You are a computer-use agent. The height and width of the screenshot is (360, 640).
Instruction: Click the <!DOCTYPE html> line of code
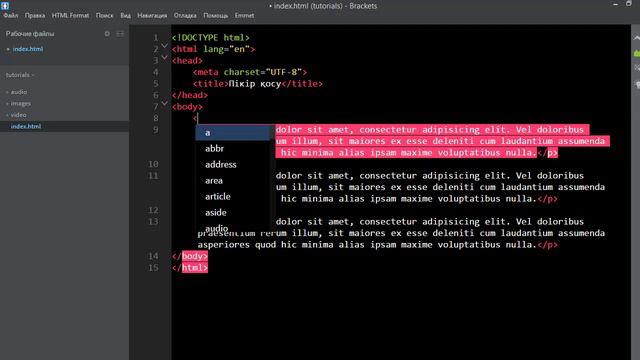click(x=211, y=38)
